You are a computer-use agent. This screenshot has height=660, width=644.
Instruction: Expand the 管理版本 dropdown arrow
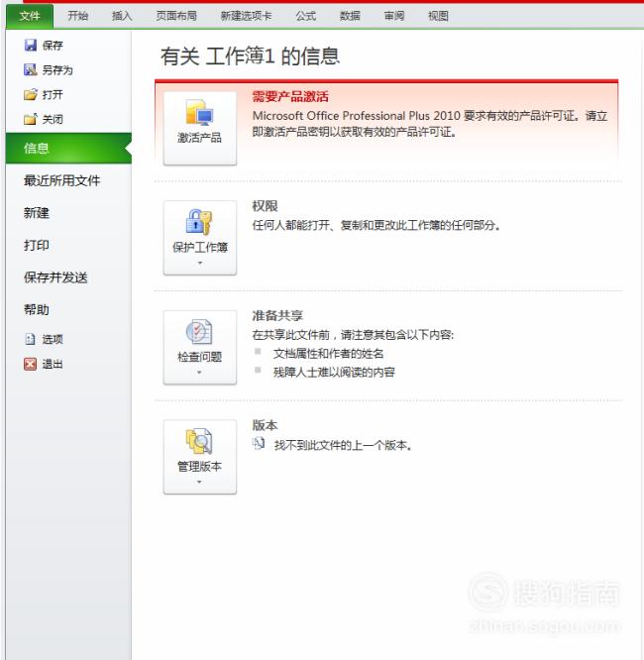tap(199, 482)
